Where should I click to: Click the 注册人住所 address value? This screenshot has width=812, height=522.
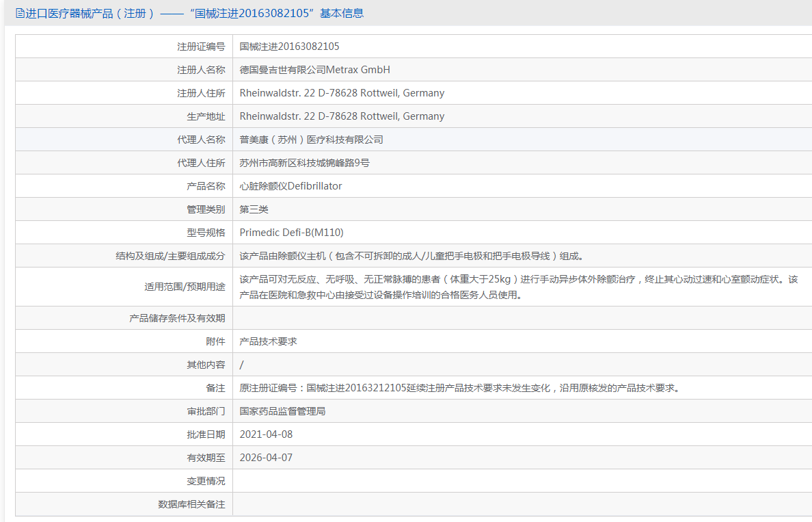[342, 93]
